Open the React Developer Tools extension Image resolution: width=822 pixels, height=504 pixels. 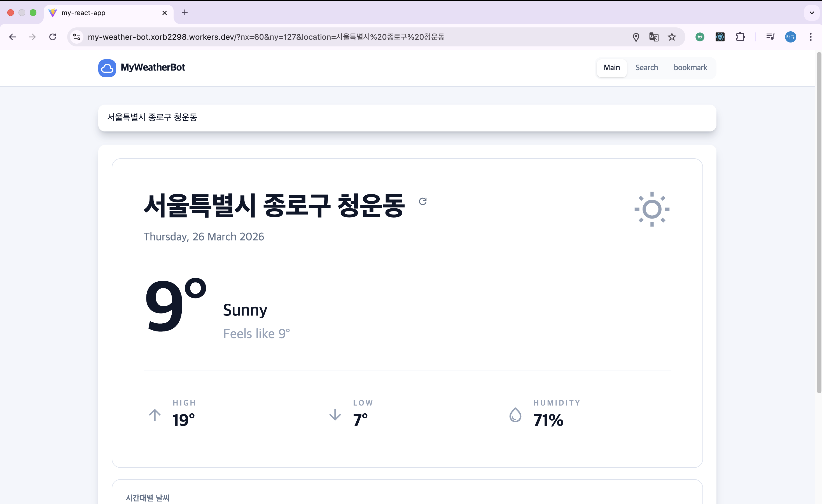[720, 37]
